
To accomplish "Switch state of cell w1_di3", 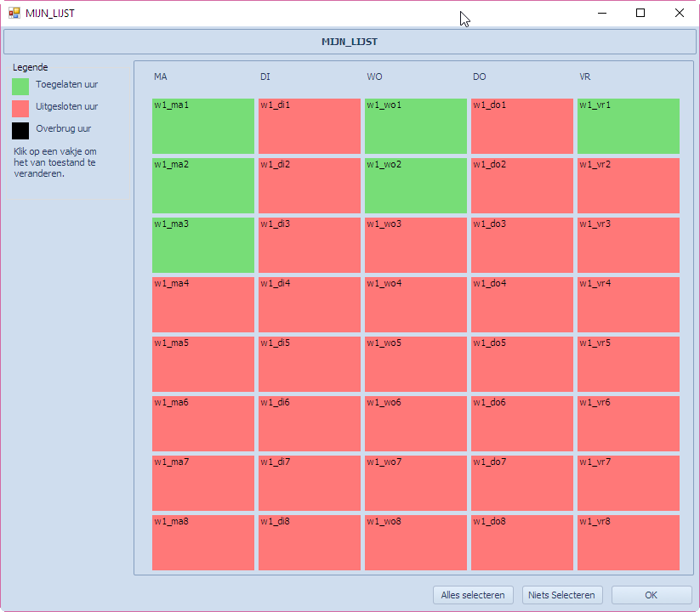I will point(310,245).
